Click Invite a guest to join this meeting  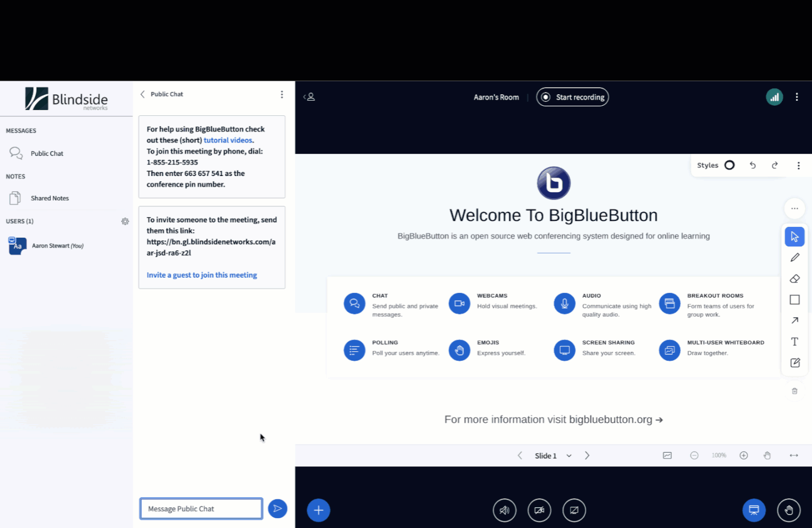[x=202, y=275]
